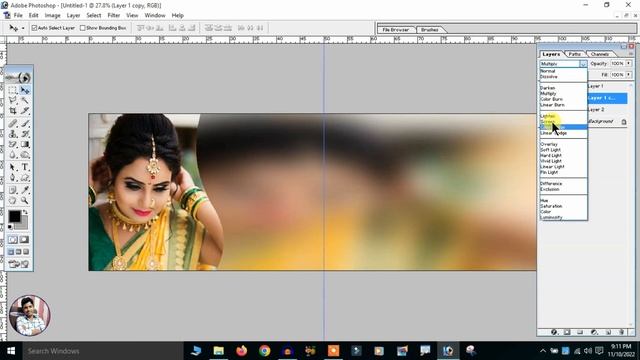Select the Dodge tool
The width and height of the screenshot is (640, 360).
pyautogui.click(x=25, y=155)
